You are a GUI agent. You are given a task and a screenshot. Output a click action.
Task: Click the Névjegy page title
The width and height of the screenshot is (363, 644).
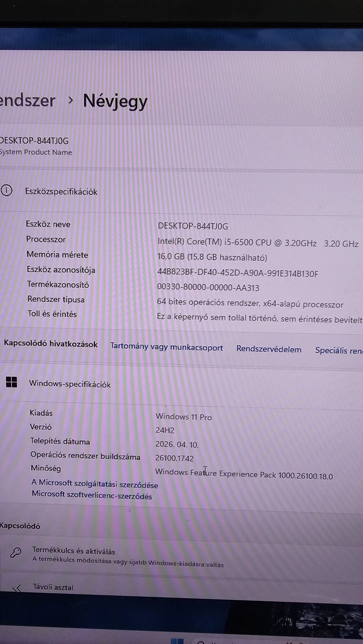pyautogui.click(x=115, y=101)
